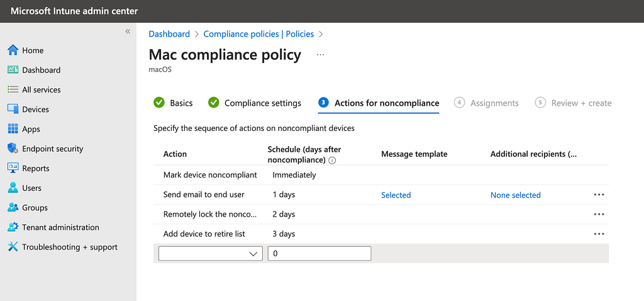Image resolution: width=644 pixels, height=301 pixels.
Task: Click the Dashboard breadcrumb link
Action: [x=169, y=34]
